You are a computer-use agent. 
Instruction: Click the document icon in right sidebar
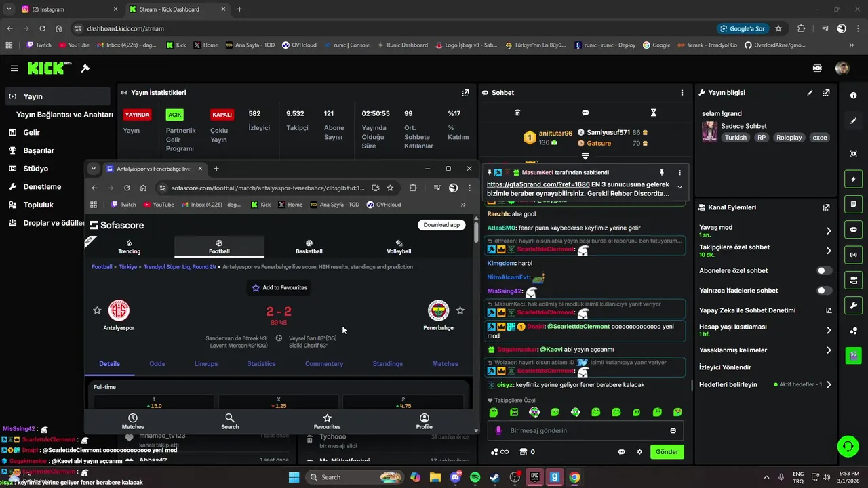pyautogui.click(x=854, y=204)
